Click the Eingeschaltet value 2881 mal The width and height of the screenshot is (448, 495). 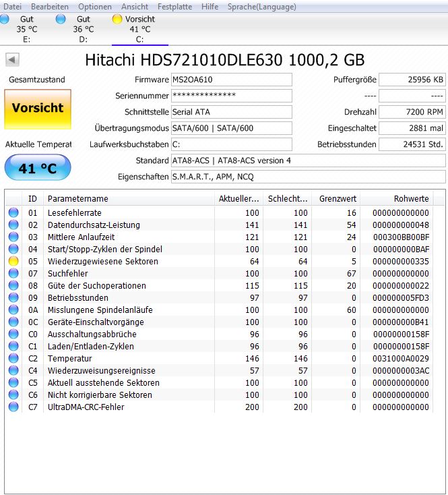click(x=412, y=128)
